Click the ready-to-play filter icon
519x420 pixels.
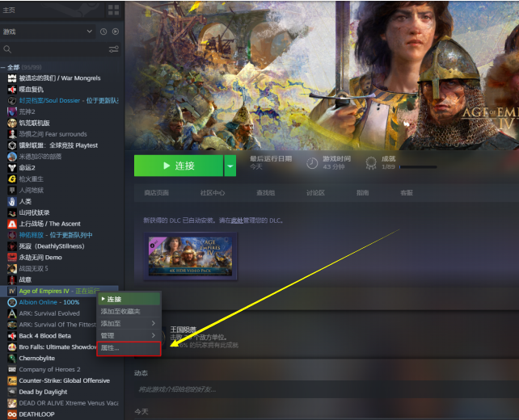pyautogui.click(x=115, y=31)
